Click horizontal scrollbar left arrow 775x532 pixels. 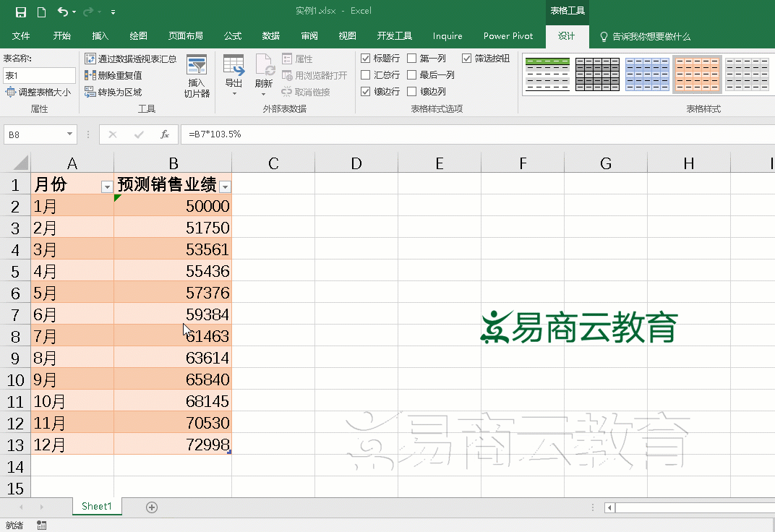click(x=609, y=507)
